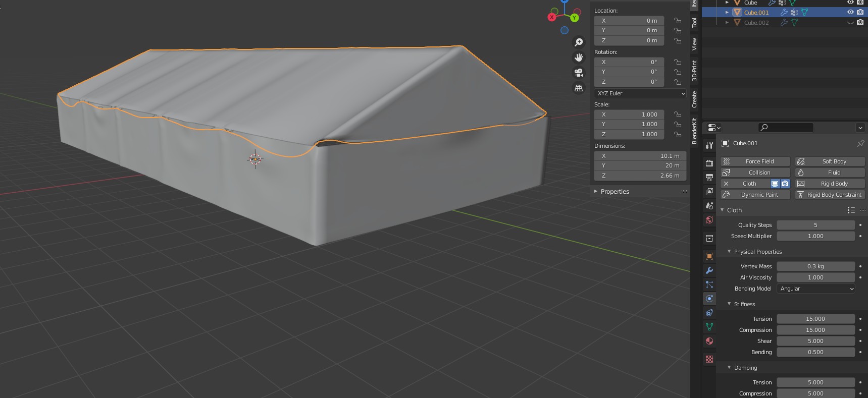The height and width of the screenshot is (398, 868).
Task: Add Dynamic Paint physics
Action: point(755,195)
